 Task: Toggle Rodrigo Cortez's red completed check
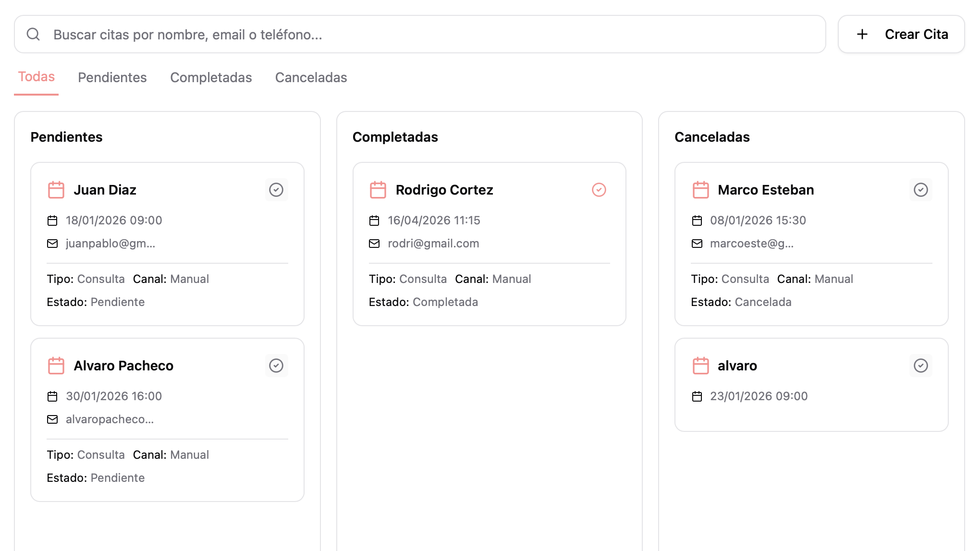click(x=599, y=190)
